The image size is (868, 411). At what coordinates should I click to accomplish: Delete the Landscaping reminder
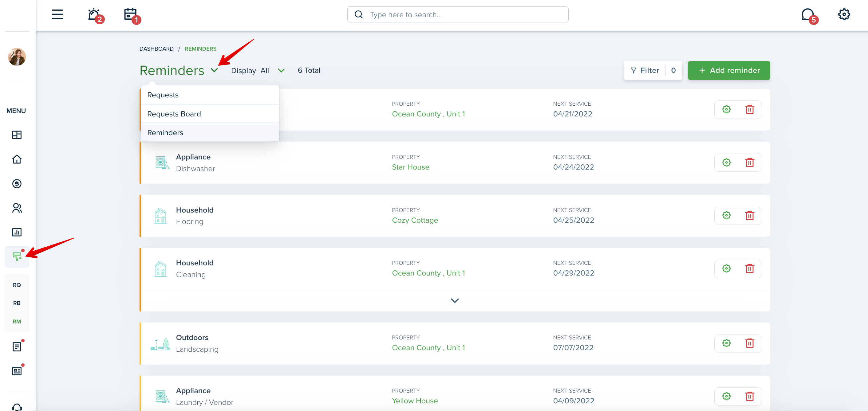point(749,343)
